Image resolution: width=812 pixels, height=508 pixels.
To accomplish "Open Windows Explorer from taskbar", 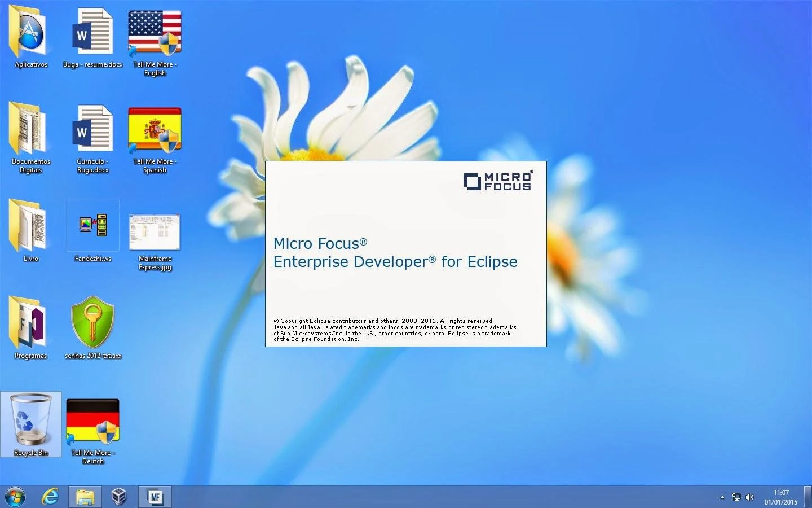I will pos(85,497).
